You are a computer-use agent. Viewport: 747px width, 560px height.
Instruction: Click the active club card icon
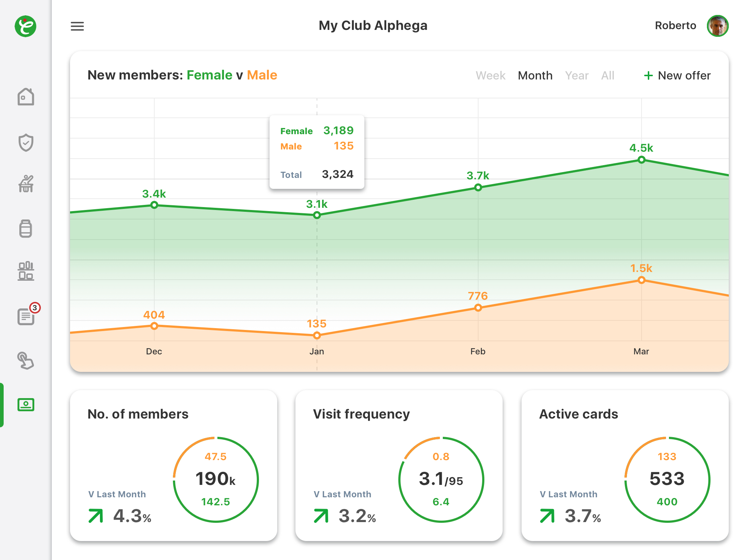point(26,405)
